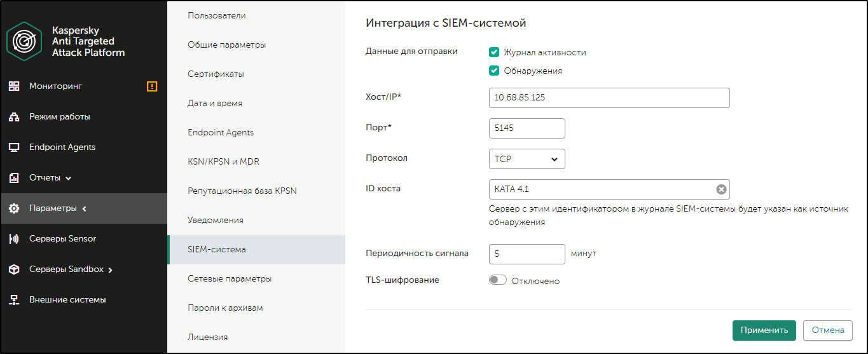Click the orange warning icon beside Мониторинг
The image size is (868, 354).
pyautogui.click(x=151, y=86)
